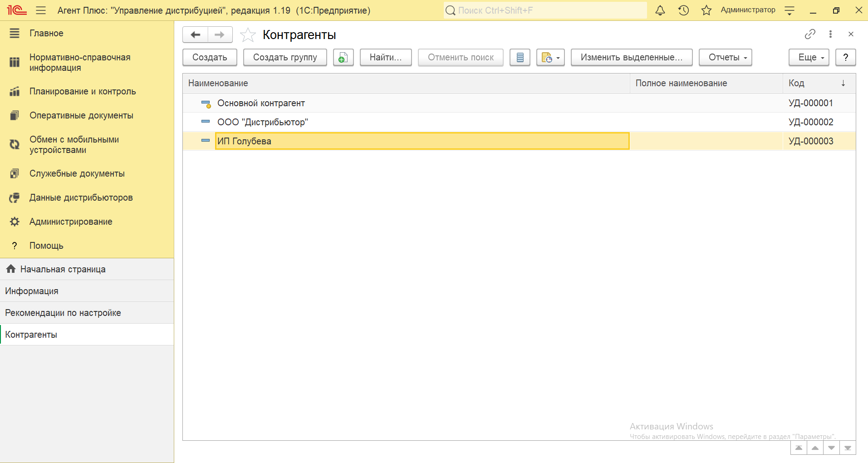Screen dimensions: 868x463
Task: Click Отменить поиск button
Action: click(x=461, y=57)
